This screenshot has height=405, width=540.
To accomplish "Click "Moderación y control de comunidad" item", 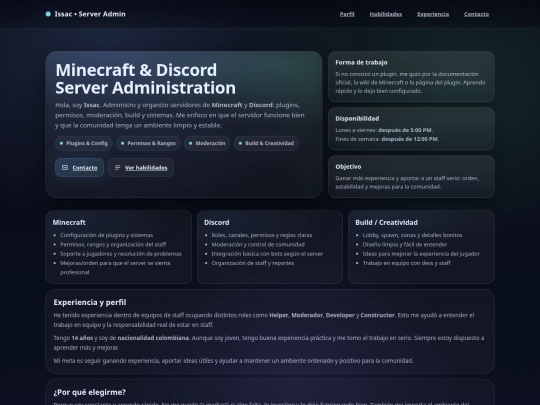I will click(258, 245).
